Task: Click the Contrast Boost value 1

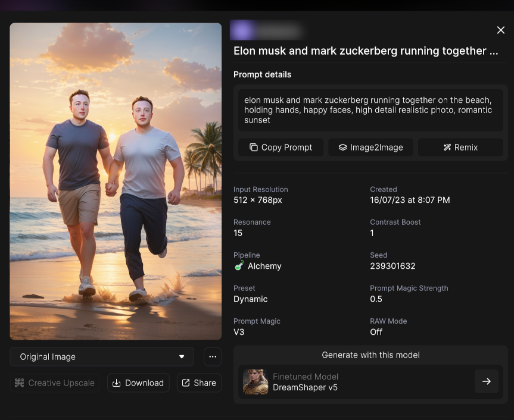Action: pyautogui.click(x=372, y=233)
